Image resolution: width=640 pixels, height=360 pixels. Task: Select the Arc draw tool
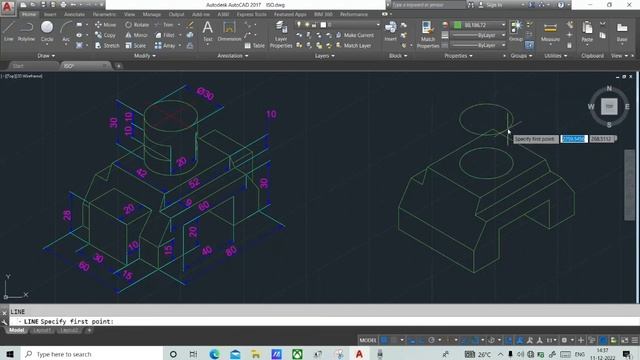point(66,31)
